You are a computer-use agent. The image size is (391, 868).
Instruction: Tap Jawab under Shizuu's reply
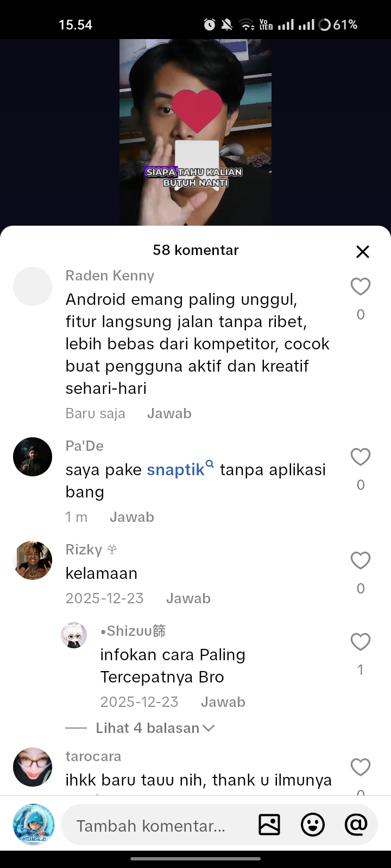pyautogui.click(x=223, y=702)
